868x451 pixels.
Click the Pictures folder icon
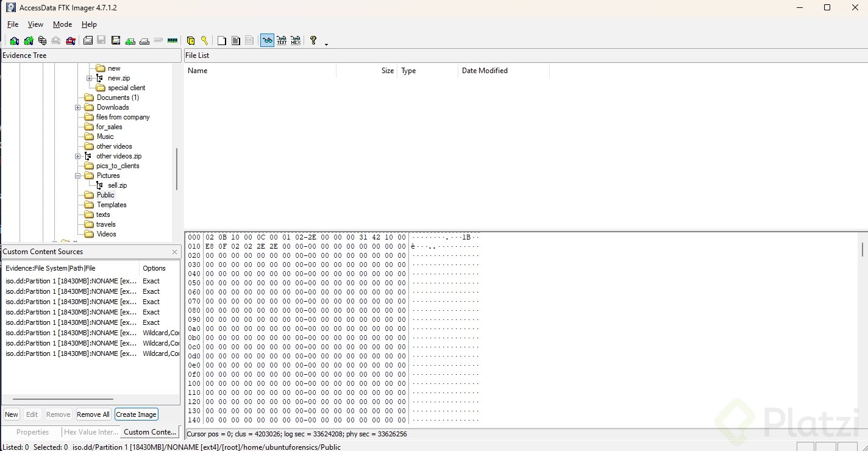coord(89,176)
